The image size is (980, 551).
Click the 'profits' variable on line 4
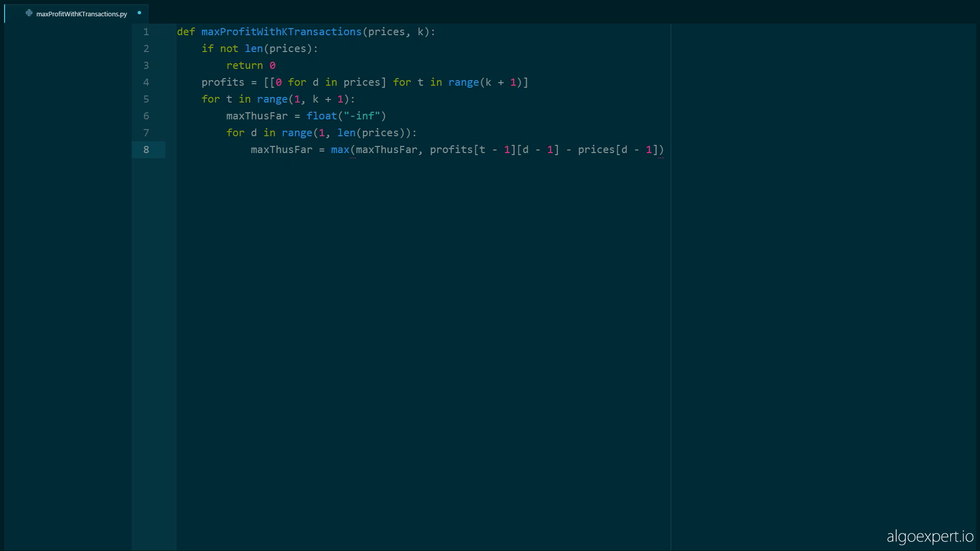(223, 82)
